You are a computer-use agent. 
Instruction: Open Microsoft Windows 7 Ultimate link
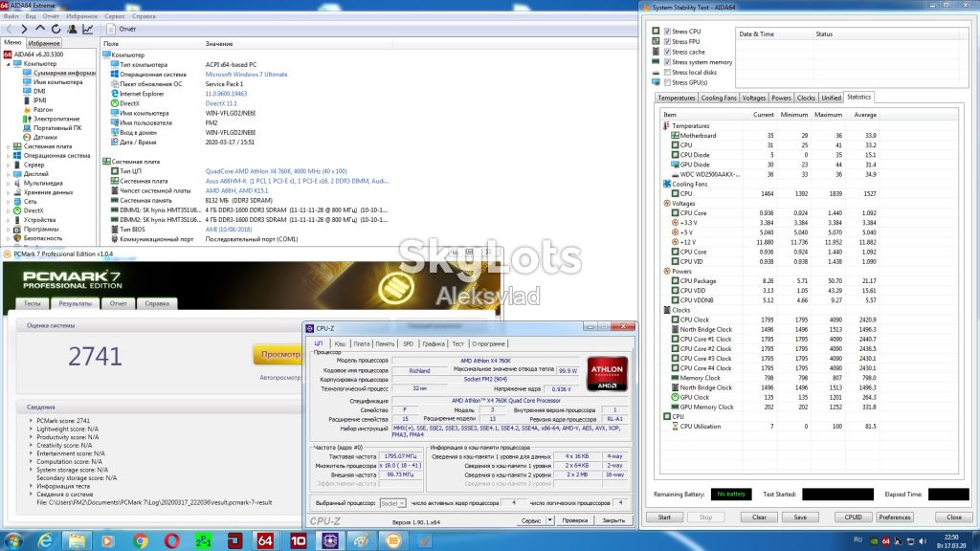246,75
